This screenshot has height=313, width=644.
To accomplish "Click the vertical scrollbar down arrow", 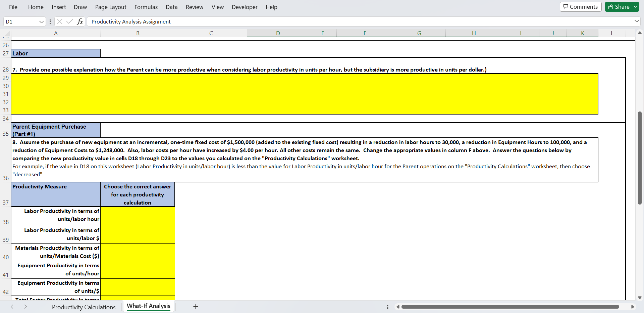I will click(640, 298).
